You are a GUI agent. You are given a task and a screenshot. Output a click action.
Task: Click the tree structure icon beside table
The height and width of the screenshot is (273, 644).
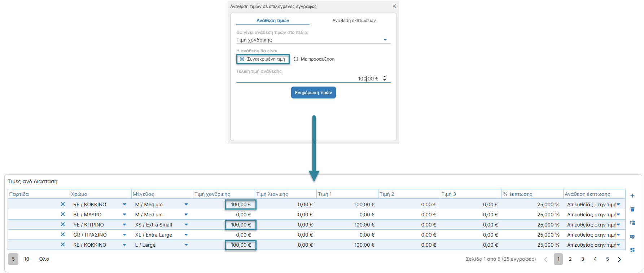click(632, 223)
